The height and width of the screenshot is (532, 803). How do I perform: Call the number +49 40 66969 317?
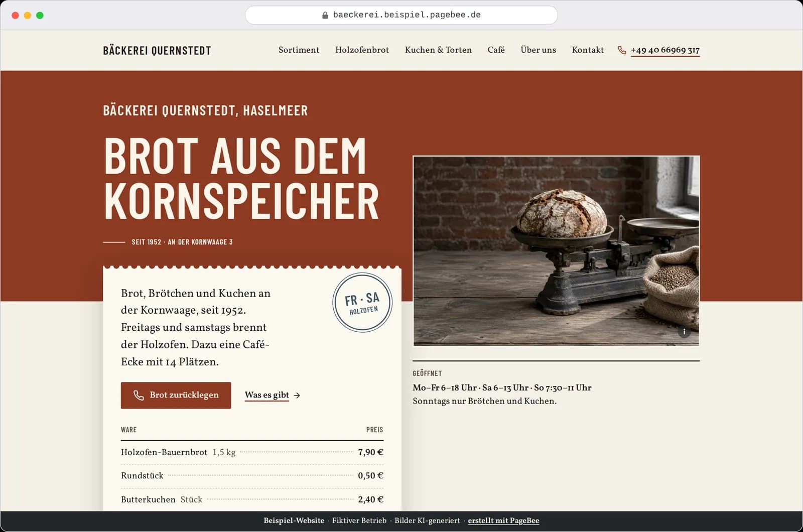665,50
